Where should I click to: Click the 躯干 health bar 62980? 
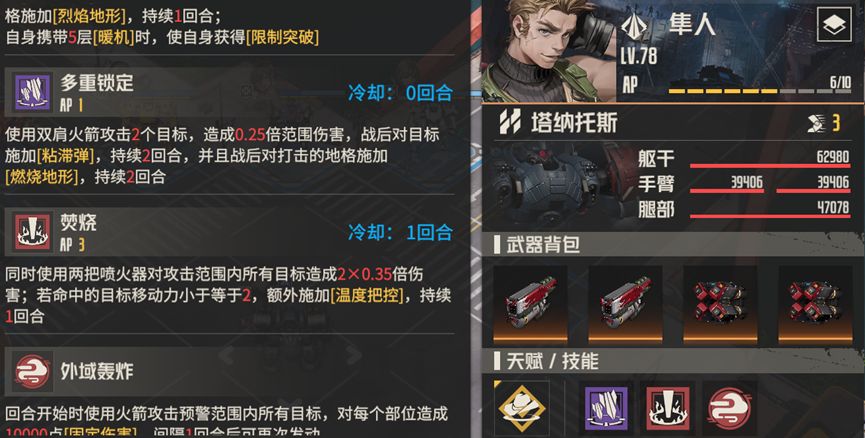click(770, 165)
